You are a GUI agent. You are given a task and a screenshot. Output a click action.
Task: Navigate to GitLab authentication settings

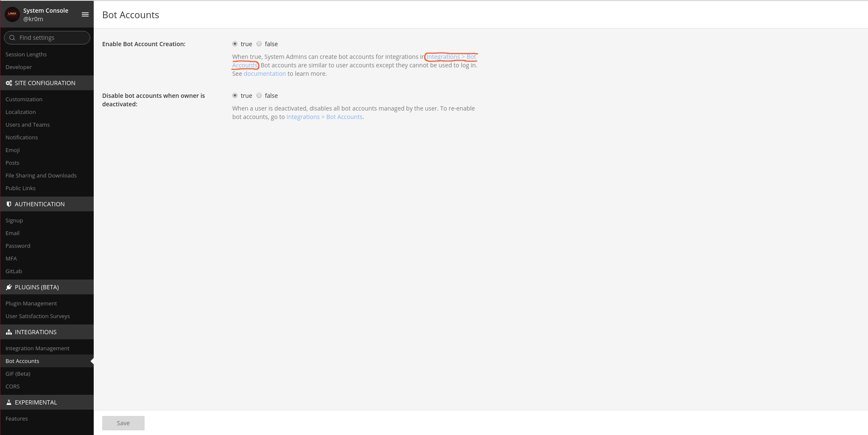(x=14, y=271)
